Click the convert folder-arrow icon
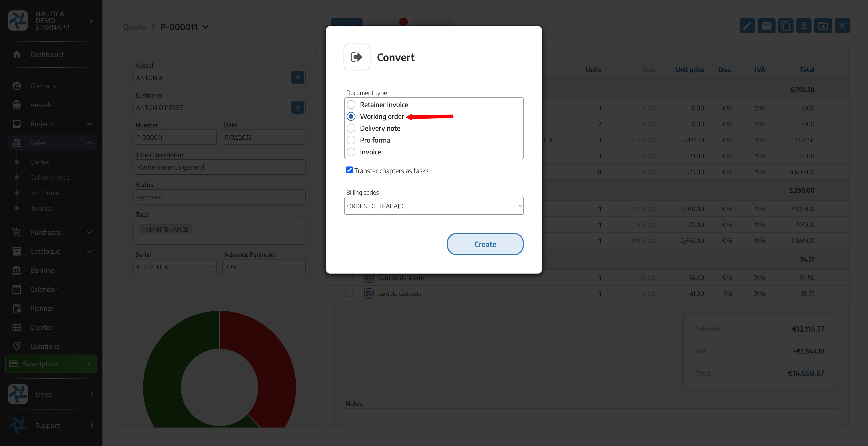This screenshot has height=446, width=868. (x=823, y=26)
